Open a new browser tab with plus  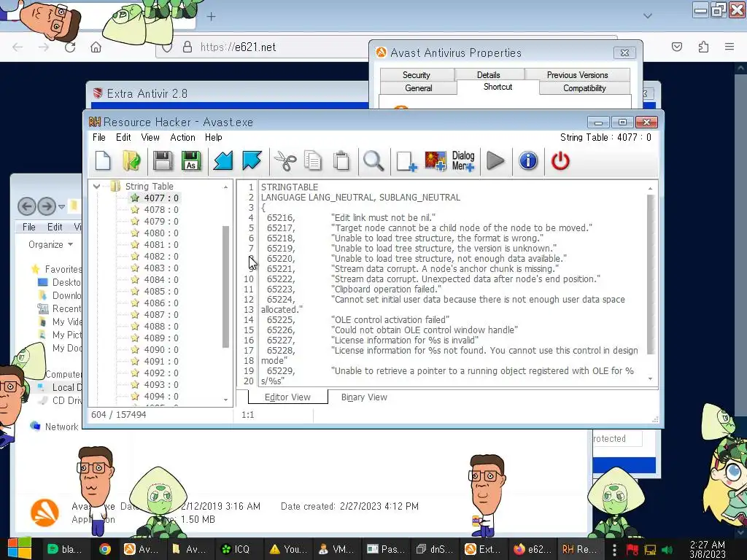point(211,17)
